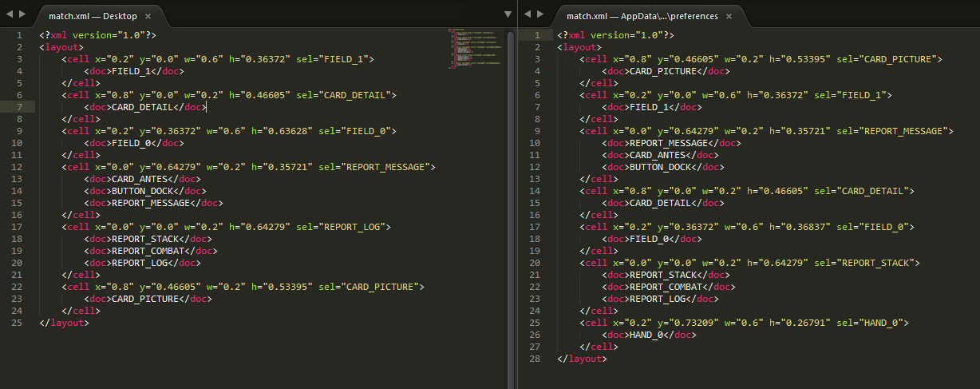Click left pane's previous tab arrow
Screen dimensions: 980x389
pyautogui.click(x=9, y=15)
